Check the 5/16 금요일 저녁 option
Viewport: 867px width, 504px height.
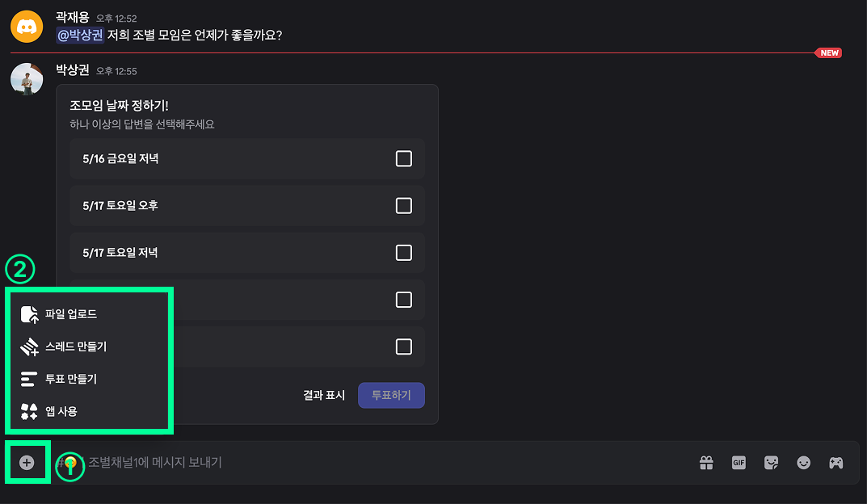tap(404, 158)
